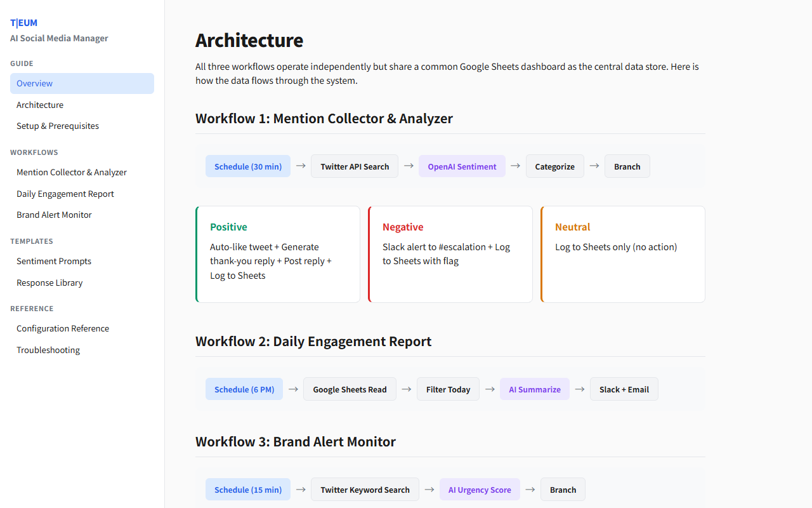Open the Overview page
Viewport: 812px width, 508px height.
point(34,83)
